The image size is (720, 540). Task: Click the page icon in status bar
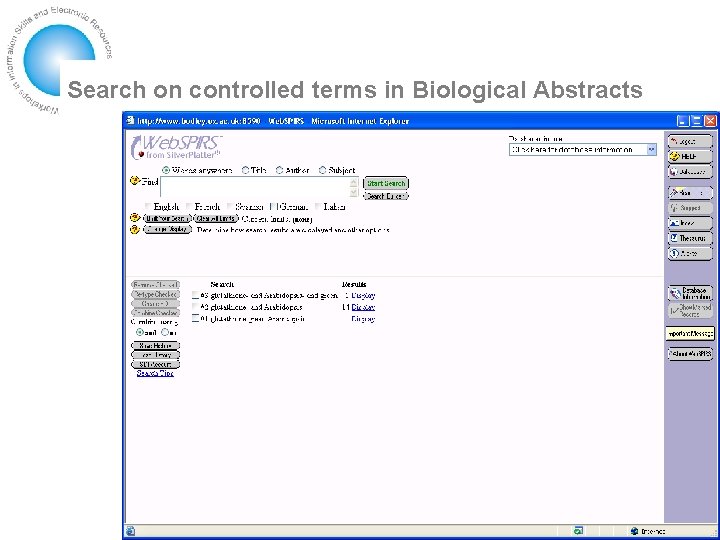pyautogui.click(x=130, y=531)
